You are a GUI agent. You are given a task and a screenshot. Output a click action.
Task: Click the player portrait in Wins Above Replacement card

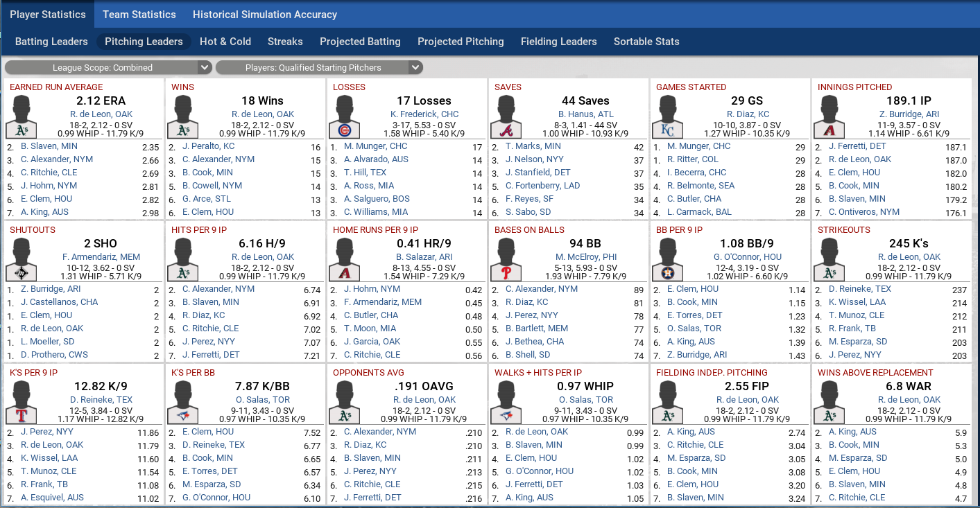[829, 402]
